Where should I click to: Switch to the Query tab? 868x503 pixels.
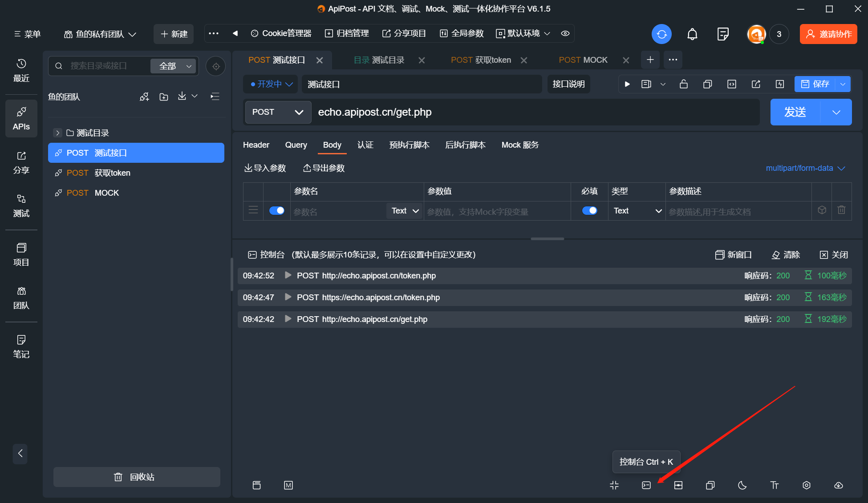pos(296,145)
